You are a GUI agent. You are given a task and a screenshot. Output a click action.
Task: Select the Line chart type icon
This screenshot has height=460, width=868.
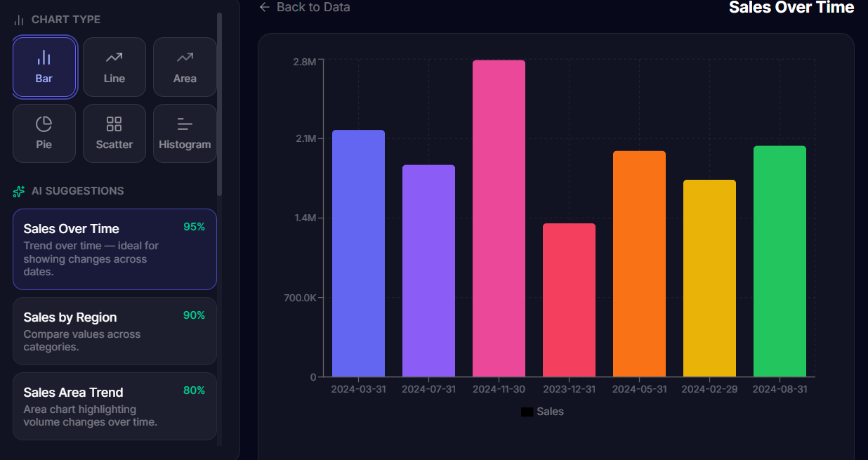coord(114,67)
